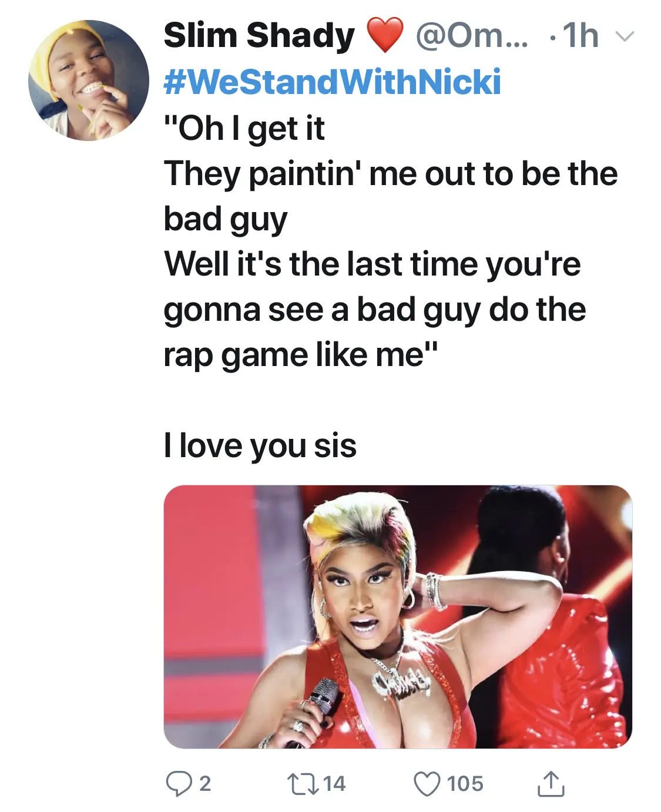661x812 pixels.
Task: Open the share icon for this tweet
Action: click(x=551, y=783)
